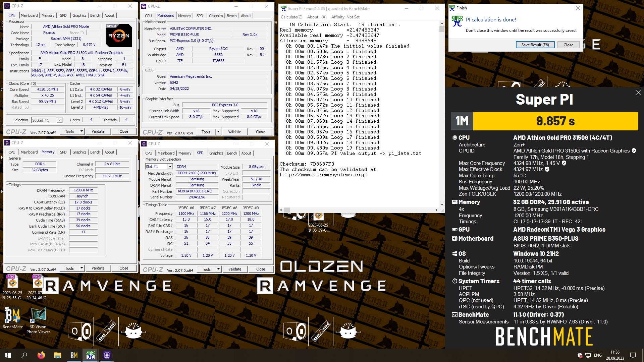This screenshot has height=362, width=644.
Task: Open File Explorer from the taskbar
Action: click(57, 355)
